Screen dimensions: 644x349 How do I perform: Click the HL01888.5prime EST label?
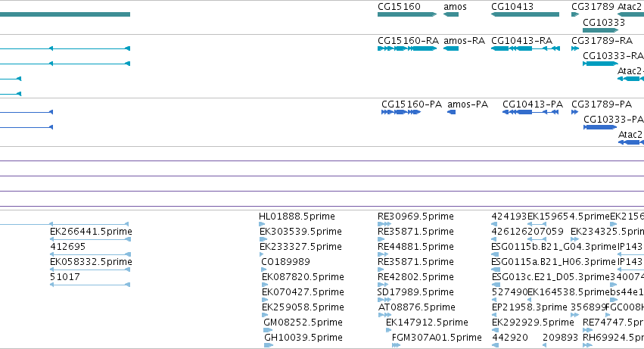(x=297, y=217)
